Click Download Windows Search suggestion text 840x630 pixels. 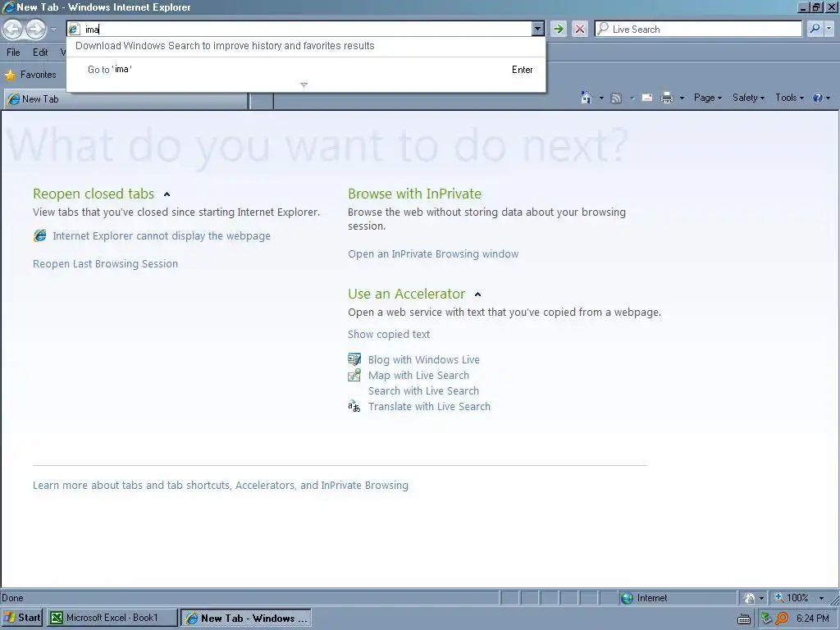tap(225, 46)
